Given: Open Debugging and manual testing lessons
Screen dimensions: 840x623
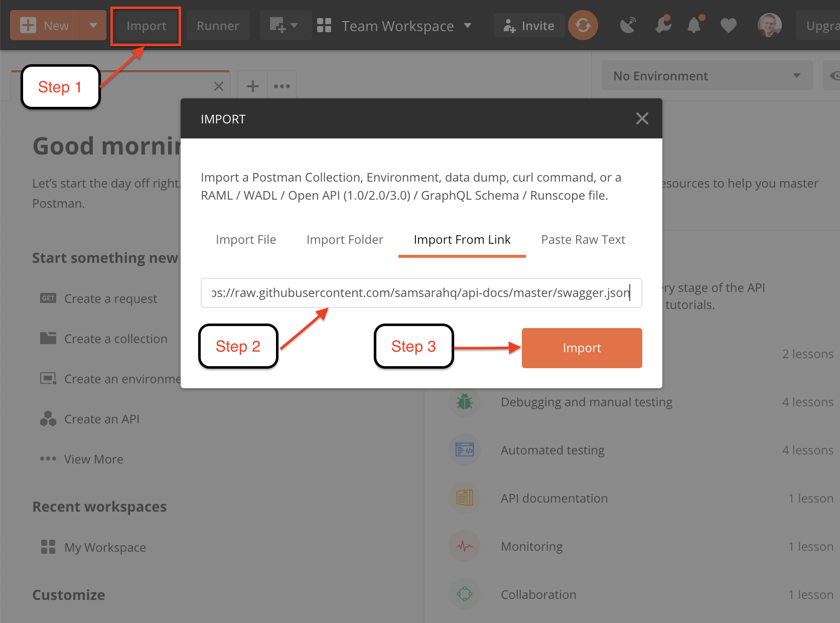Looking at the screenshot, I should (x=587, y=402).
